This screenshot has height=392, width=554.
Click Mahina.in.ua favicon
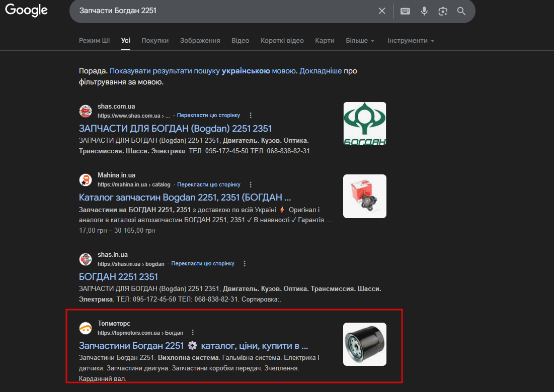[86, 180]
